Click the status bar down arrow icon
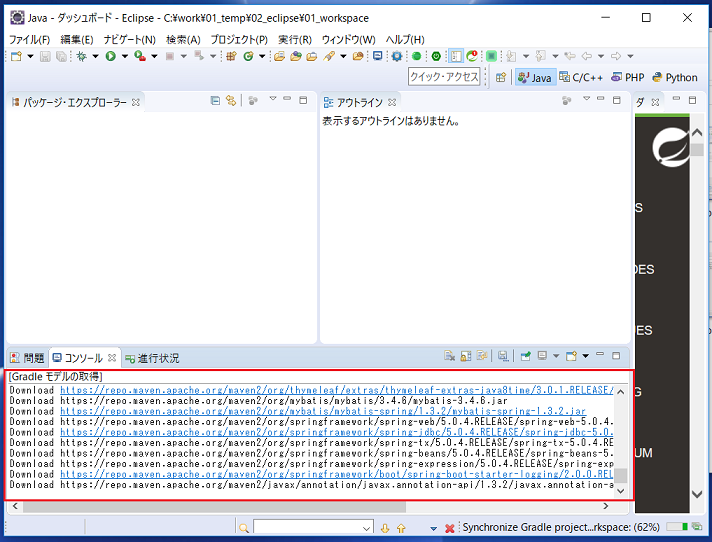712x542 pixels. pyautogui.click(x=385, y=528)
